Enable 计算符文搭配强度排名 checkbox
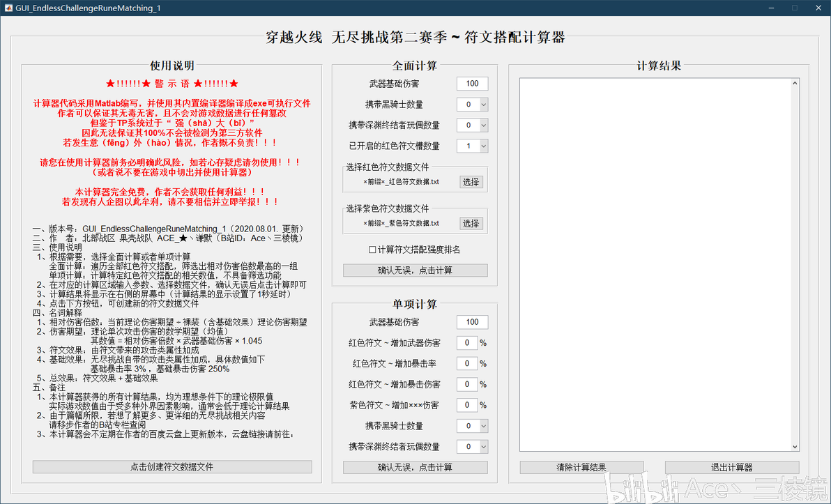The image size is (831, 504). tap(372, 250)
